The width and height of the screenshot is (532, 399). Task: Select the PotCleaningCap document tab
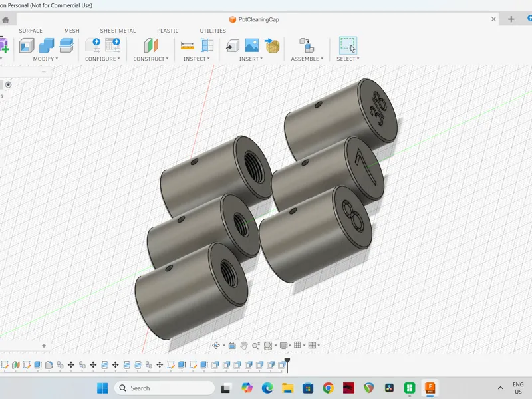click(x=255, y=19)
